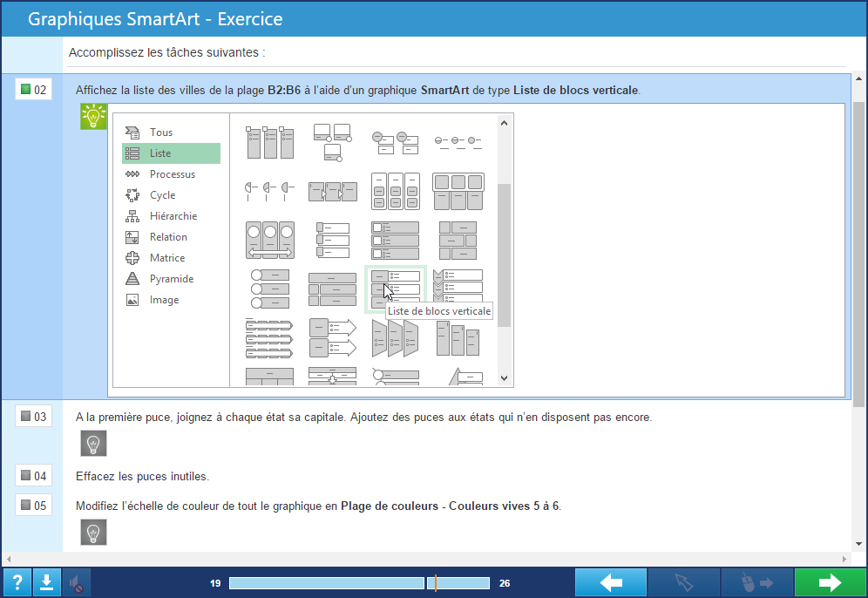Show the lightbulb hint under task 03
Screen dimensions: 868x598
pyautogui.click(x=93, y=444)
